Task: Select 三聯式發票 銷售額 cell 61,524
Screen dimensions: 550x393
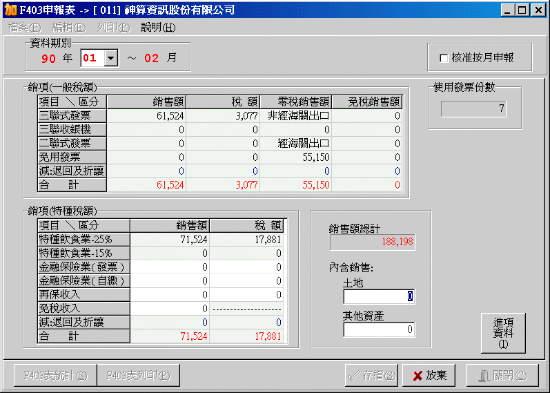Action: 147,116
